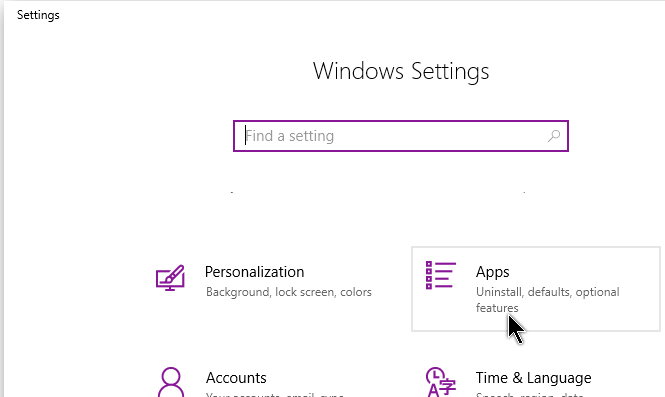
Task: Click the 'Speech, region, date' description text
Action: tap(530, 394)
